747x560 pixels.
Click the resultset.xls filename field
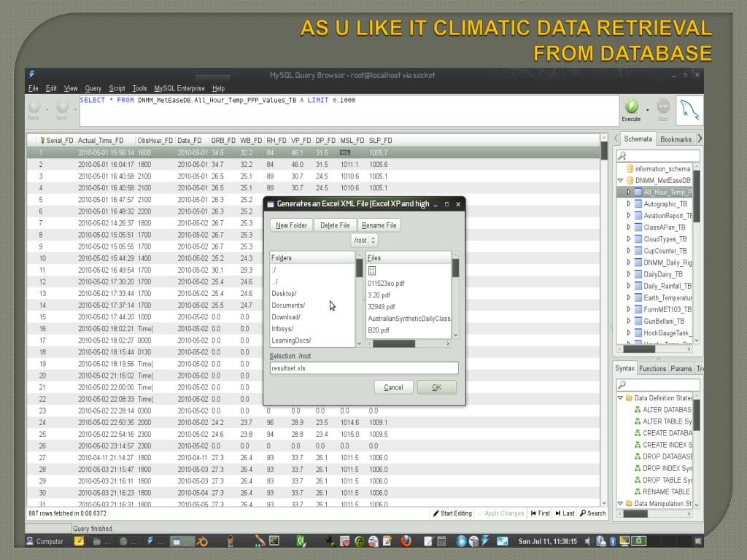(x=364, y=368)
